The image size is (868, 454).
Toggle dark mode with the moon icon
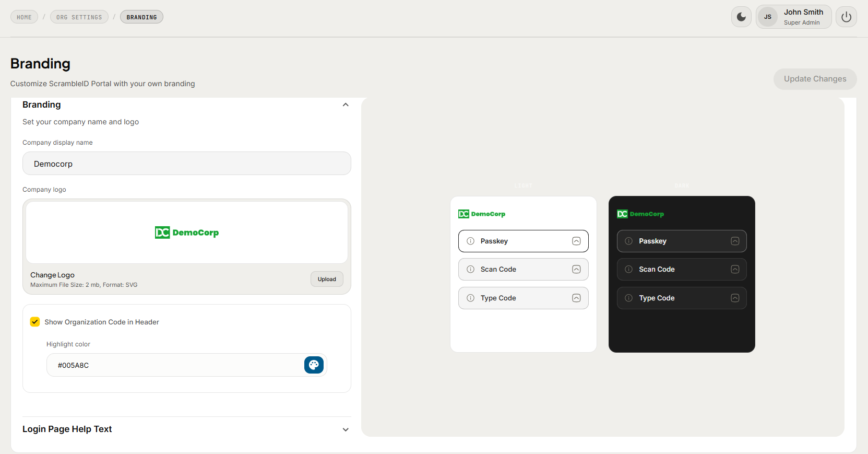click(x=741, y=17)
